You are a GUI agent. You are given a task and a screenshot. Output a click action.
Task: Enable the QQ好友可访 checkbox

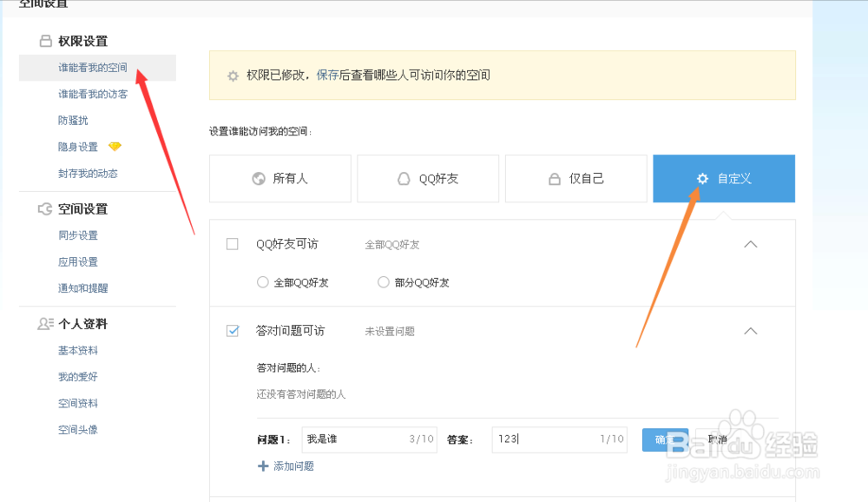point(233,244)
